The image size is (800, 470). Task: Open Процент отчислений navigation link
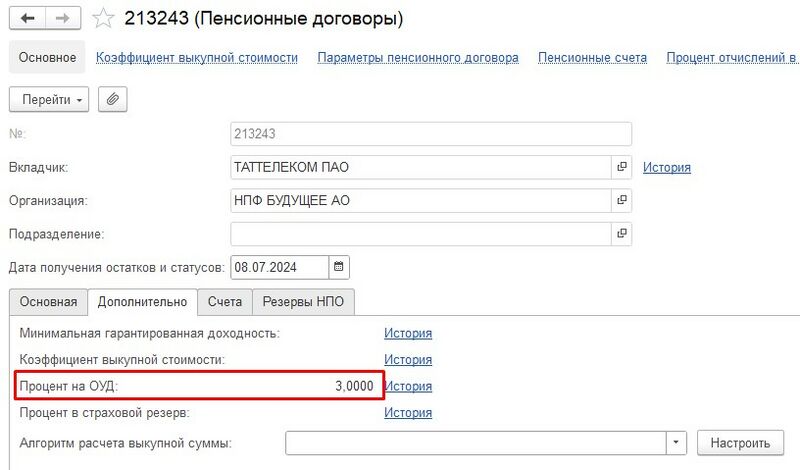tap(733, 58)
